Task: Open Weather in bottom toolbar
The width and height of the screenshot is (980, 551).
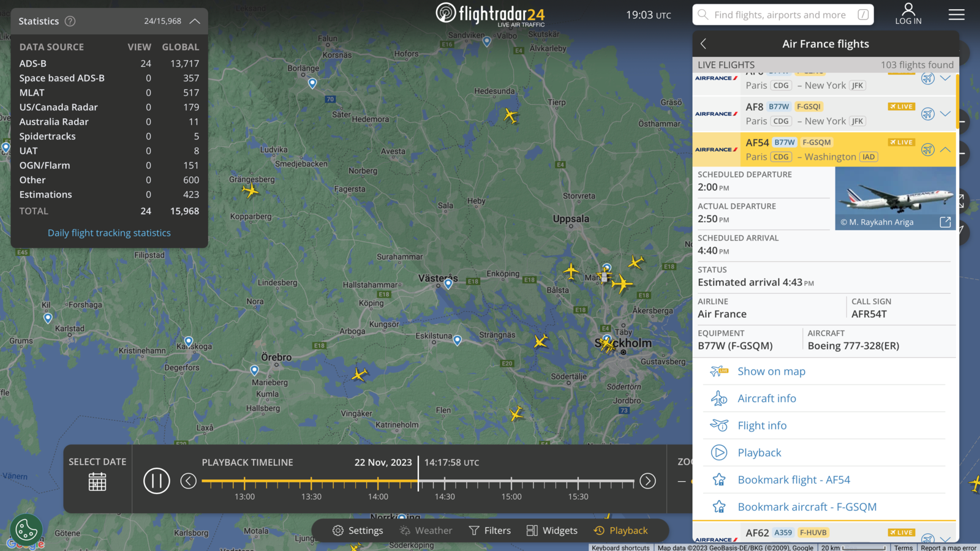Action: pyautogui.click(x=426, y=530)
